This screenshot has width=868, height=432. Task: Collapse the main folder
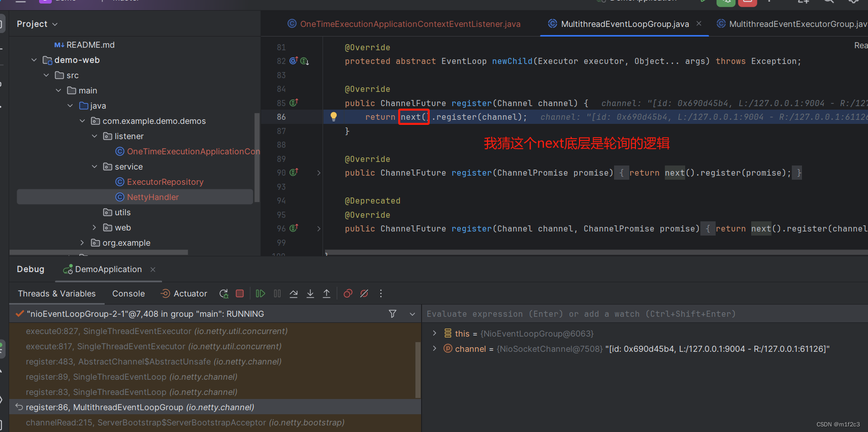[58, 90]
